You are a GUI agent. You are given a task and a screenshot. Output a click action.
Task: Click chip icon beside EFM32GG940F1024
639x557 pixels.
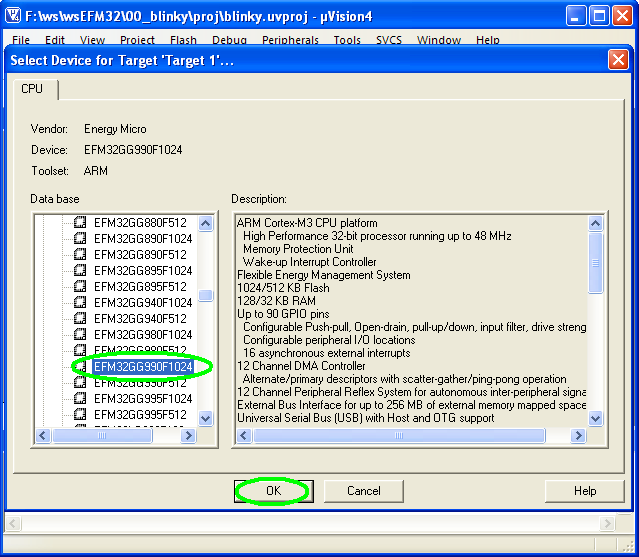point(80,302)
